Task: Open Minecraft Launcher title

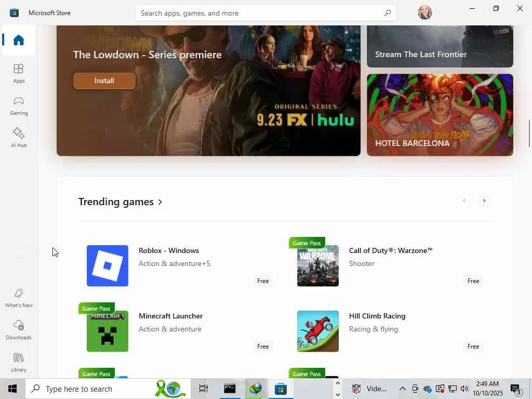Action: point(170,316)
